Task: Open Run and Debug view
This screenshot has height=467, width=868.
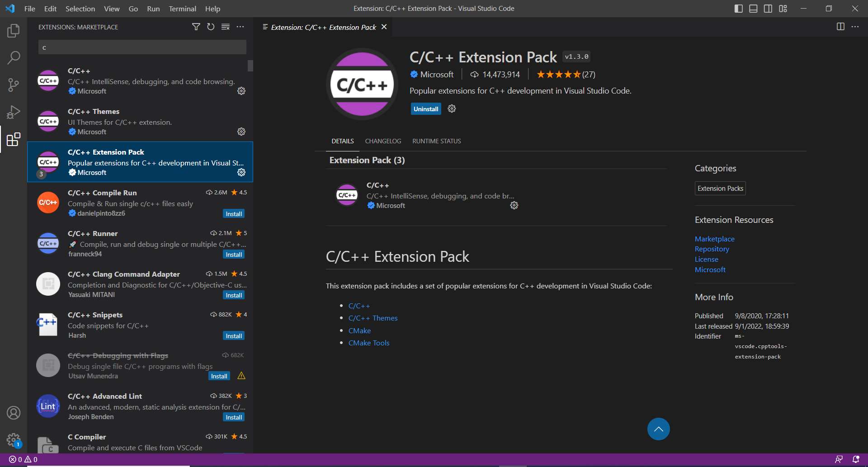Action: pos(14,112)
